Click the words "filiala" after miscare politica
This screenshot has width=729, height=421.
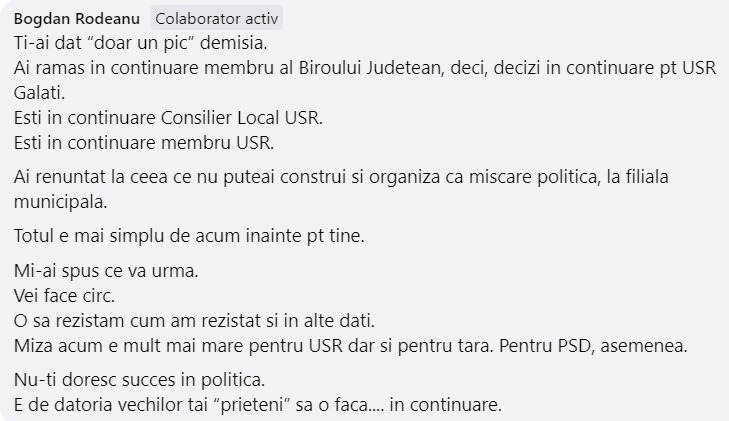pos(647,177)
